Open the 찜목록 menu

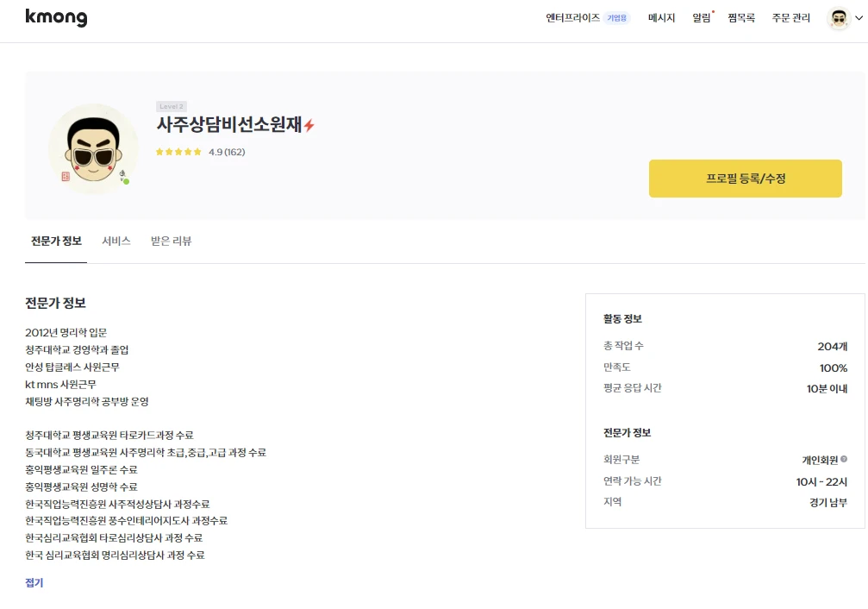click(740, 16)
